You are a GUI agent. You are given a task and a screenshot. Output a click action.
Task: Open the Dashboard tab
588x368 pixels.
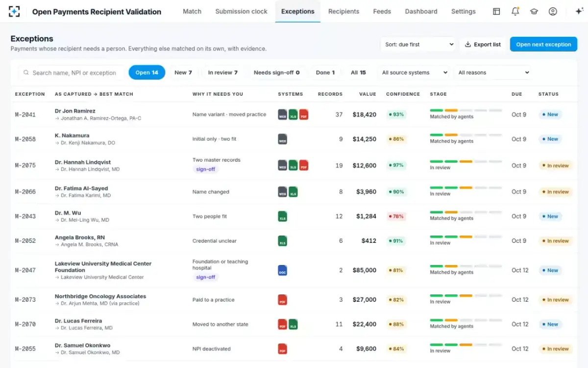click(421, 11)
